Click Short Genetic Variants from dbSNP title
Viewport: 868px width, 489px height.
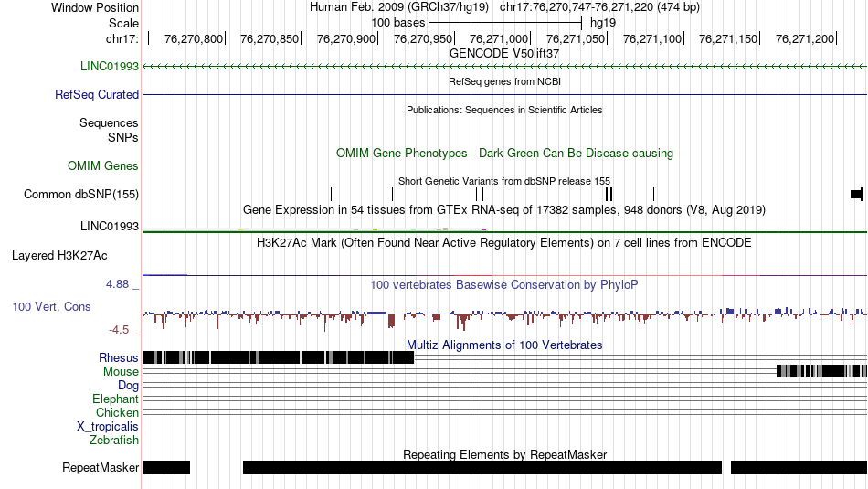coord(504,181)
